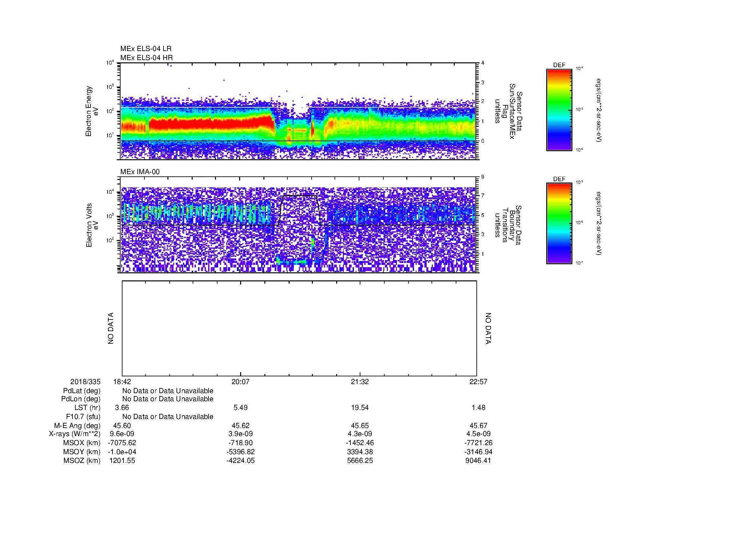756x534 pixels.
Task: Click the MSOX value '-7721.26'
Action: (478, 443)
